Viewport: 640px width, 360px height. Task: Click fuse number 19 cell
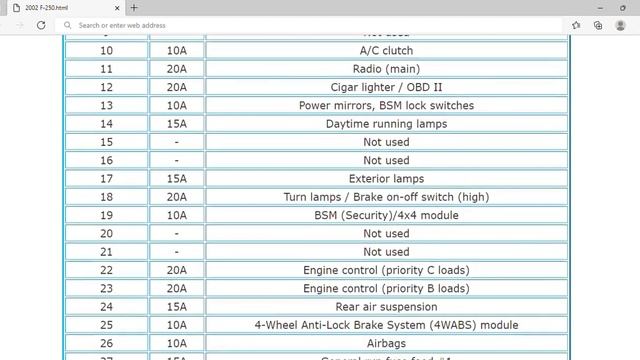[107, 216]
